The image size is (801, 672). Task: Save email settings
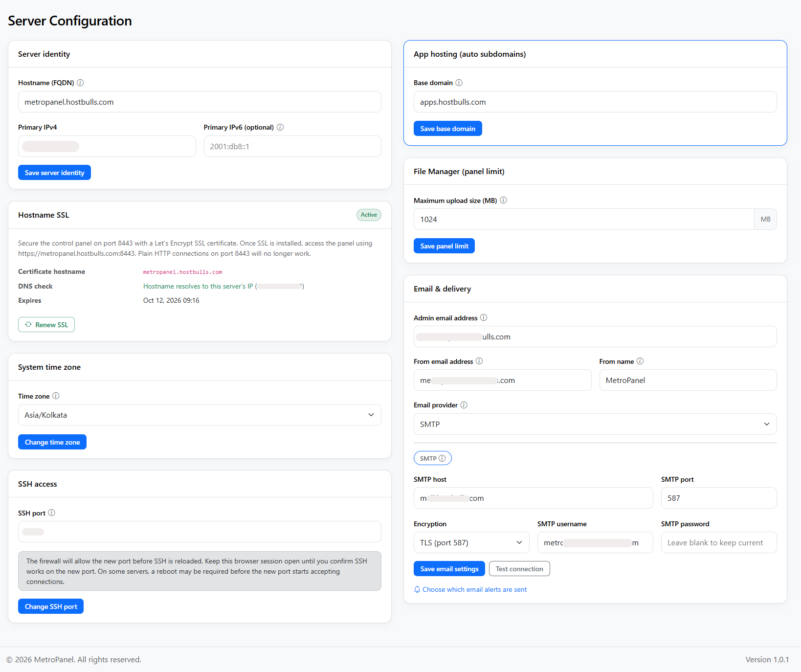tap(449, 569)
